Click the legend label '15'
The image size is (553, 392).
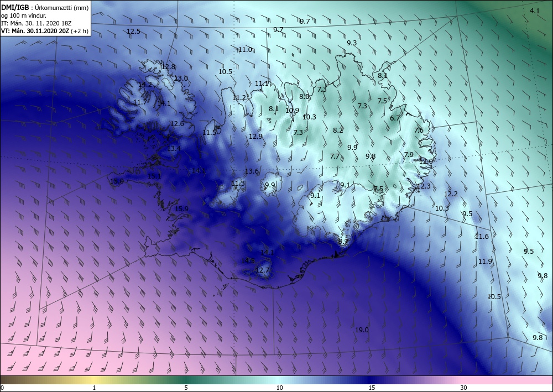[x=372, y=388]
